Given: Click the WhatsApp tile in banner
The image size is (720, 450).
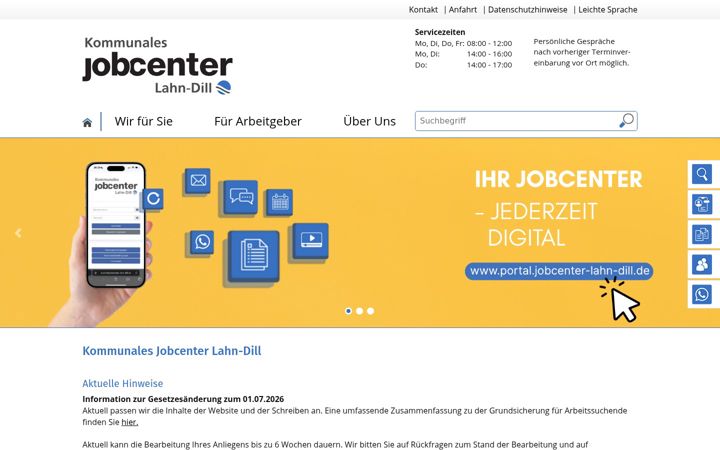Looking at the screenshot, I should (202, 242).
